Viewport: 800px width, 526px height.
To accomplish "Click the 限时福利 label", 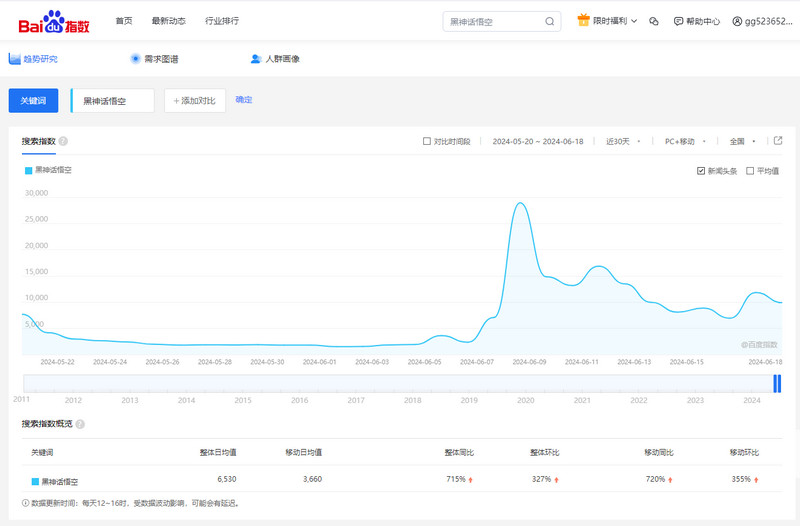I will pyautogui.click(x=610, y=21).
